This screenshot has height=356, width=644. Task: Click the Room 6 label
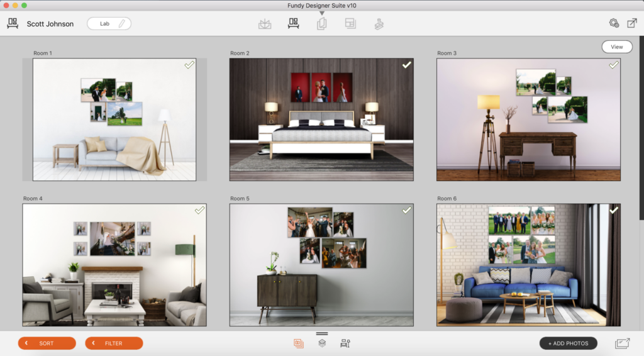click(x=447, y=198)
